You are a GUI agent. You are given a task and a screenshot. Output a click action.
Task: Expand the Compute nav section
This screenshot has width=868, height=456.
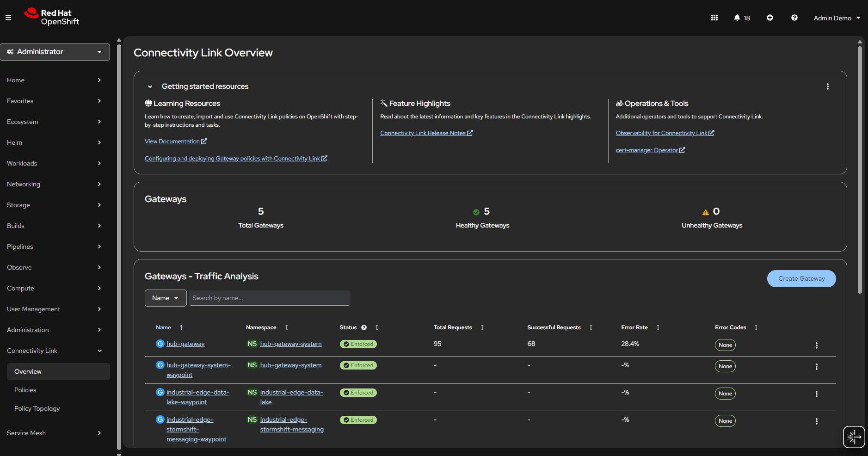(55, 288)
